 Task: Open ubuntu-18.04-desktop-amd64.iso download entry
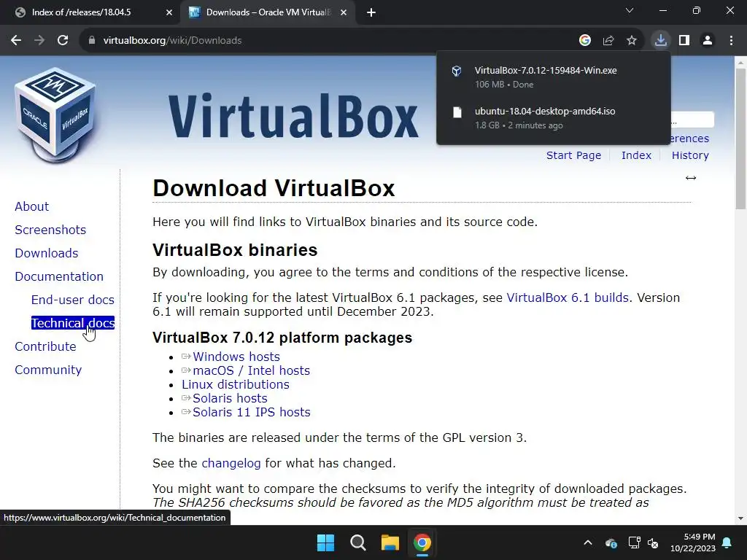[x=545, y=112]
